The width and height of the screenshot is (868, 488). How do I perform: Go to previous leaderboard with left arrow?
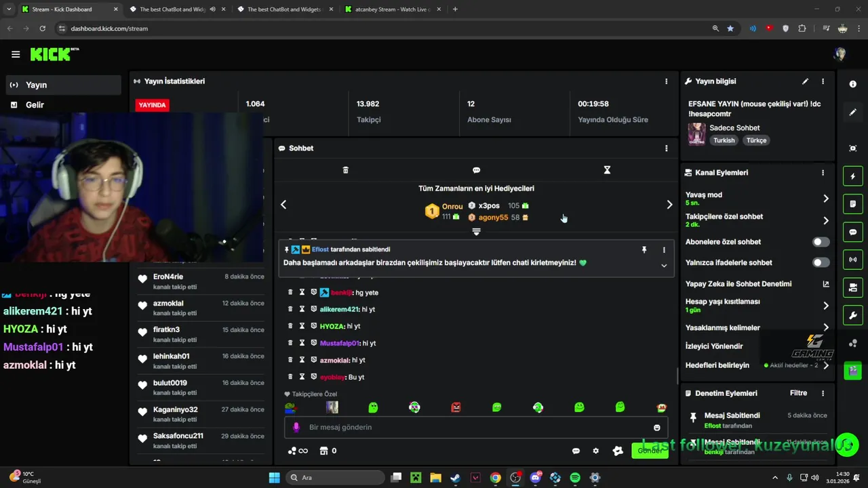(283, 205)
